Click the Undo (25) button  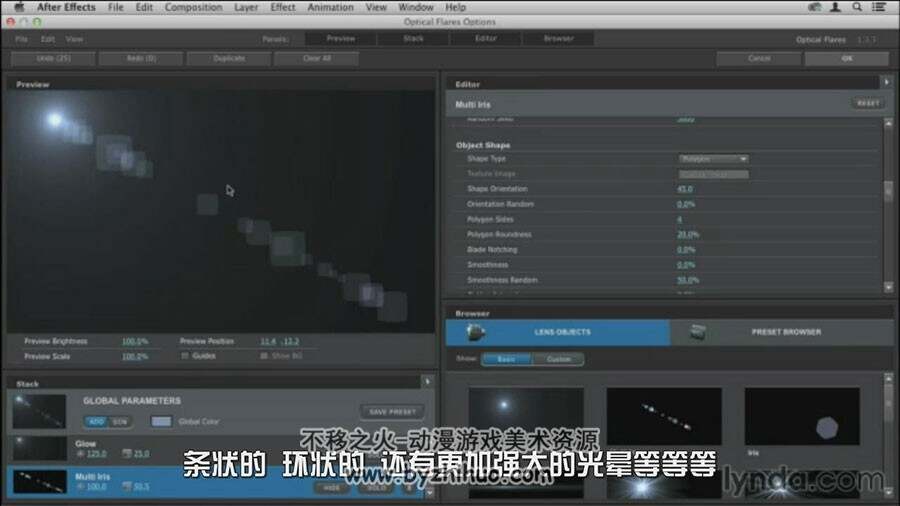click(x=53, y=59)
